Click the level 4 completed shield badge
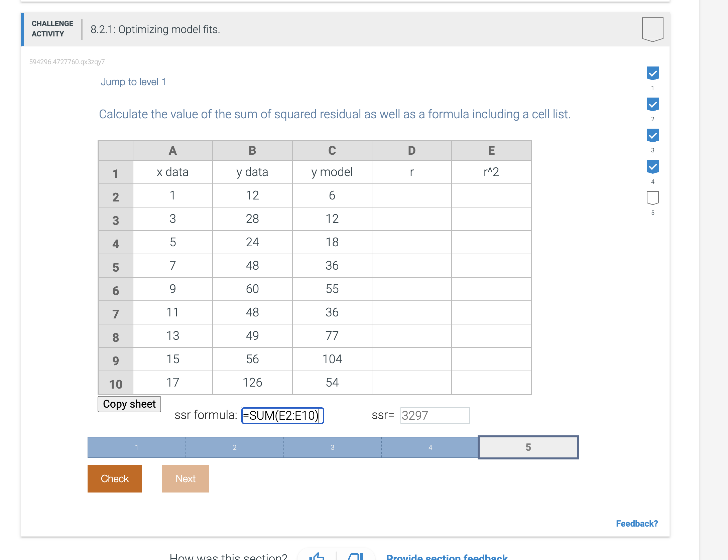 [652, 166]
